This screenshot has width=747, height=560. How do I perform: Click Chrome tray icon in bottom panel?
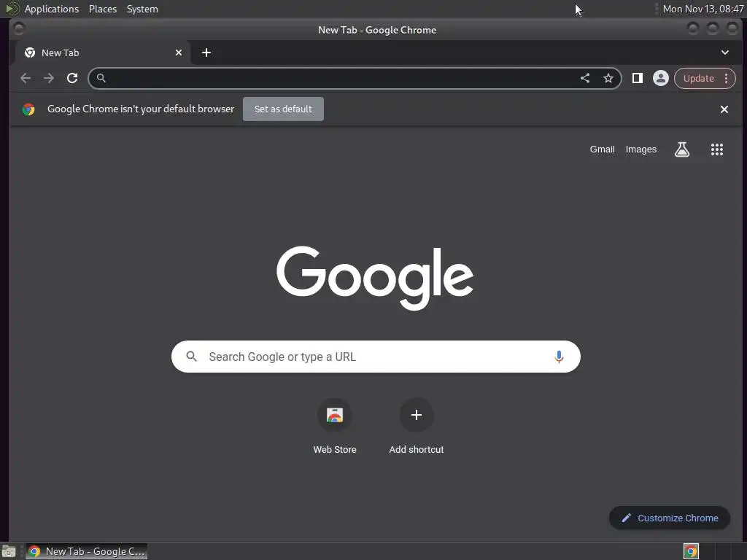click(691, 551)
